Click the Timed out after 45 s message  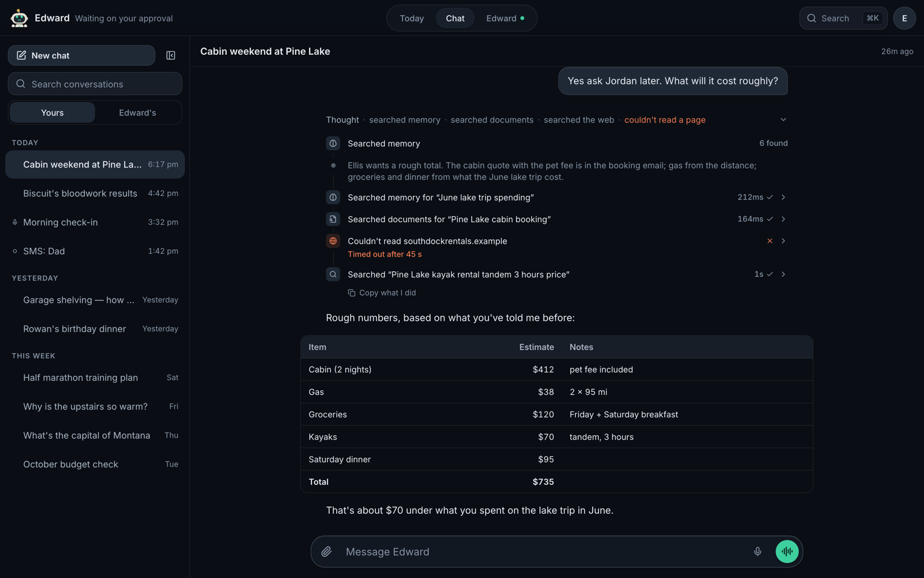(385, 254)
